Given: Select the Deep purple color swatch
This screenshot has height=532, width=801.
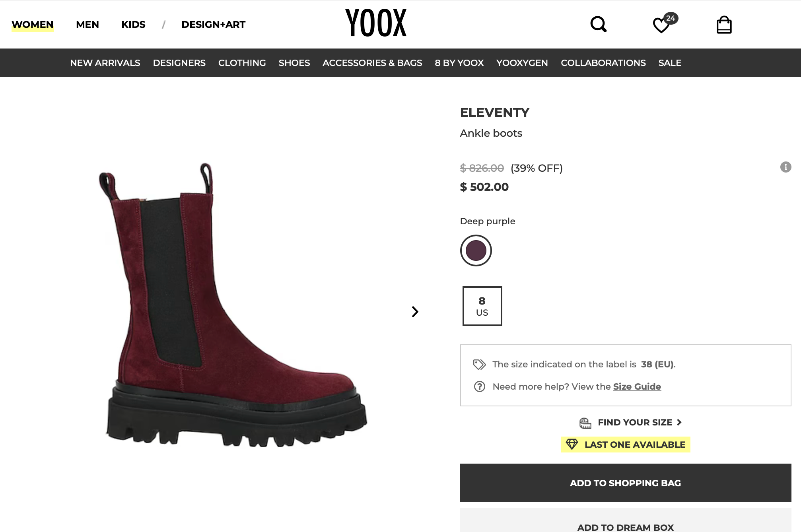Looking at the screenshot, I should (x=475, y=250).
